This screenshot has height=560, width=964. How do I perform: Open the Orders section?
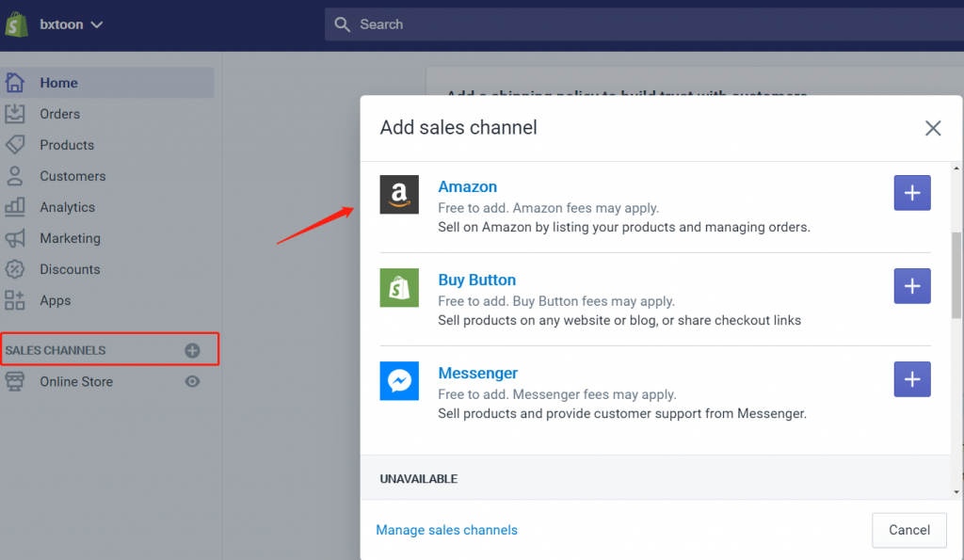(59, 114)
